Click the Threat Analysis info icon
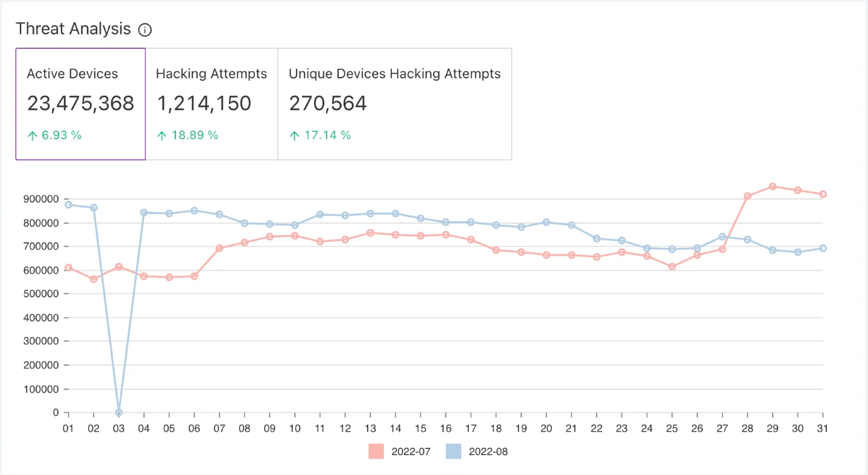 145,30
